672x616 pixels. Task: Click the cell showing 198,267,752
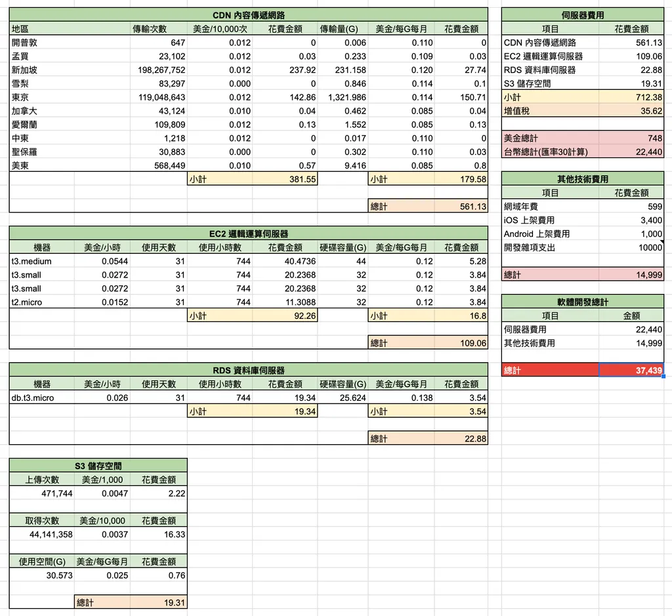159,70
